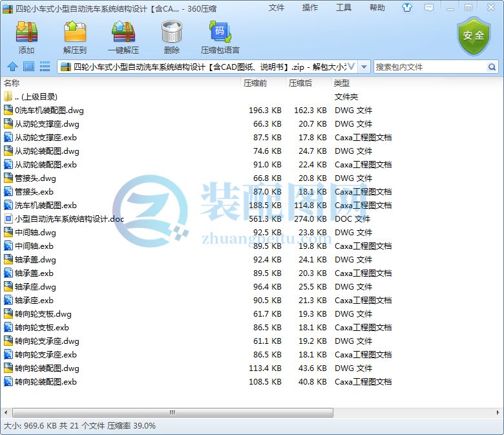Click the 561.3 KB size cell
The height and width of the screenshot is (435, 504).
pos(265,218)
